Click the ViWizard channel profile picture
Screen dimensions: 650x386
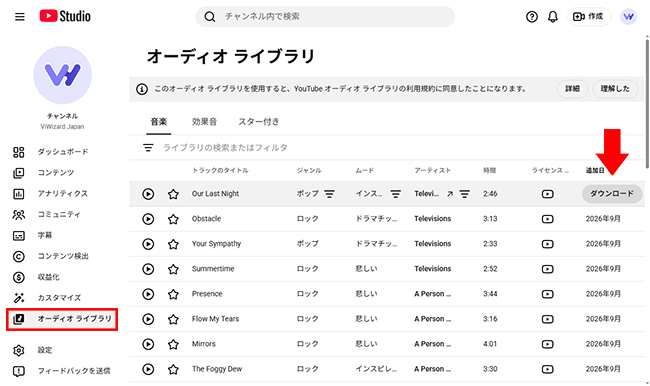coord(63,75)
